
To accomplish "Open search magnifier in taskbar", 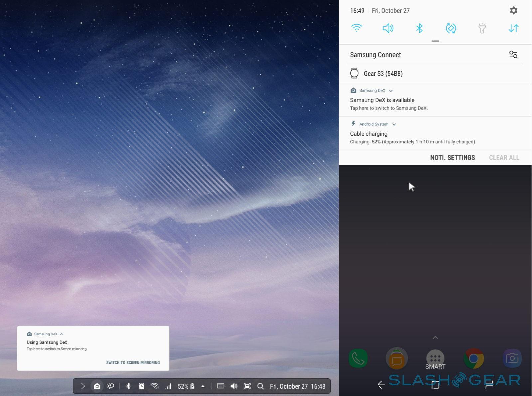I will (x=261, y=386).
